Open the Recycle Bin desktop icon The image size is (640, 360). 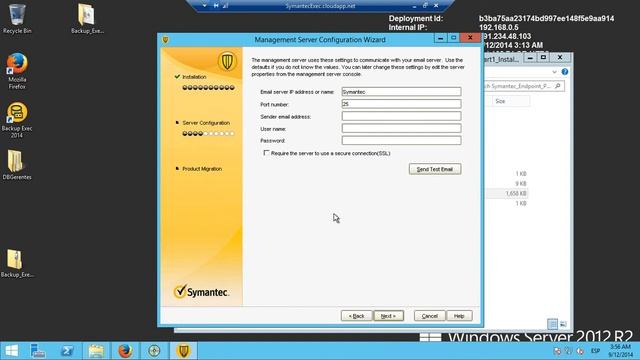tap(17, 18)
